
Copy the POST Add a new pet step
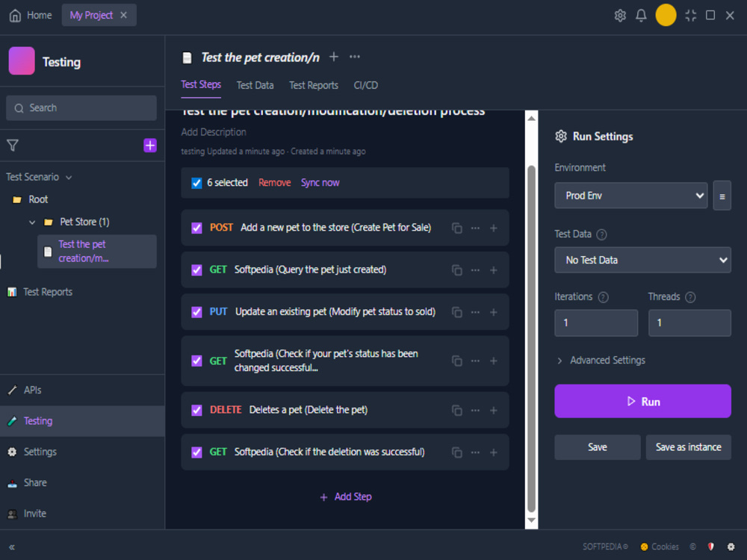[x=457, y=228]
